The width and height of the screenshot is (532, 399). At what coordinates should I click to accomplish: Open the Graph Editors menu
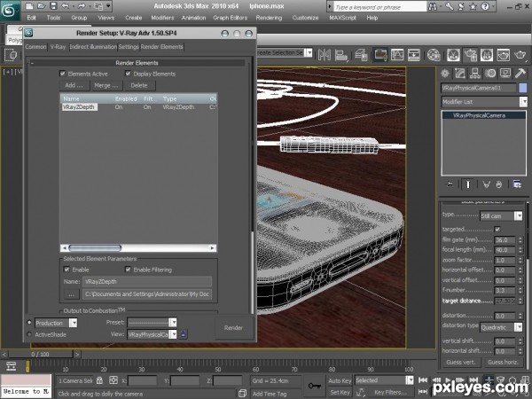[230, 18]
